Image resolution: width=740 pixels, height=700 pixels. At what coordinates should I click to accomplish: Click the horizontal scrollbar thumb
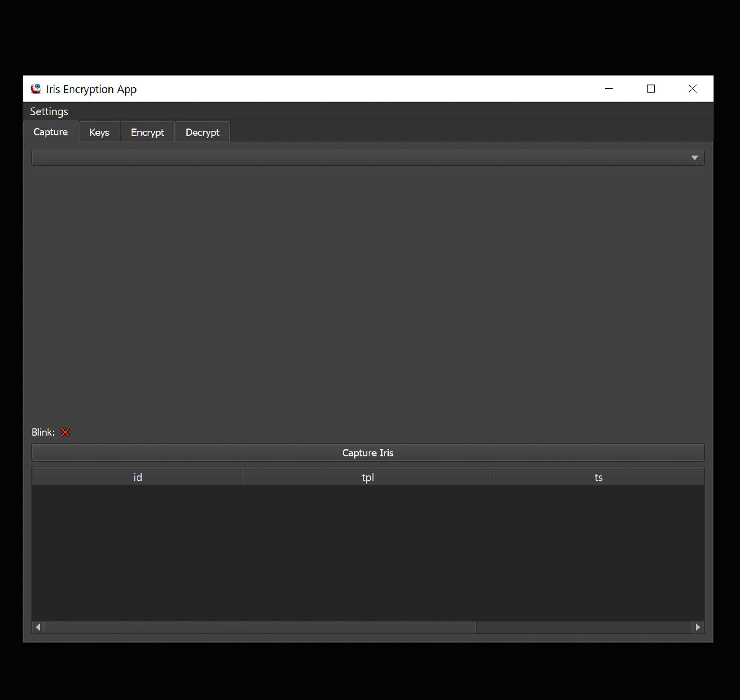click(x=260, y=627)
